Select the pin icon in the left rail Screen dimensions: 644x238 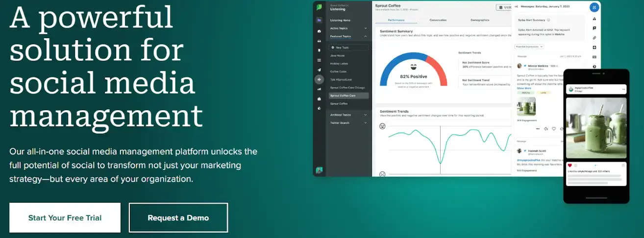[319, 50]
